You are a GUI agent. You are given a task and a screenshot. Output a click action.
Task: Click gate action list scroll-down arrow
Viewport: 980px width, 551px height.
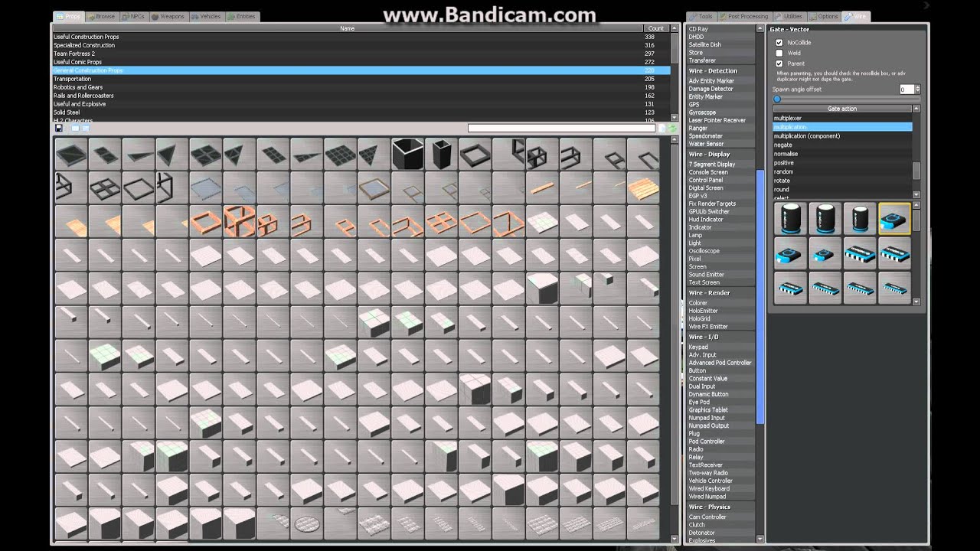point(916,195)
